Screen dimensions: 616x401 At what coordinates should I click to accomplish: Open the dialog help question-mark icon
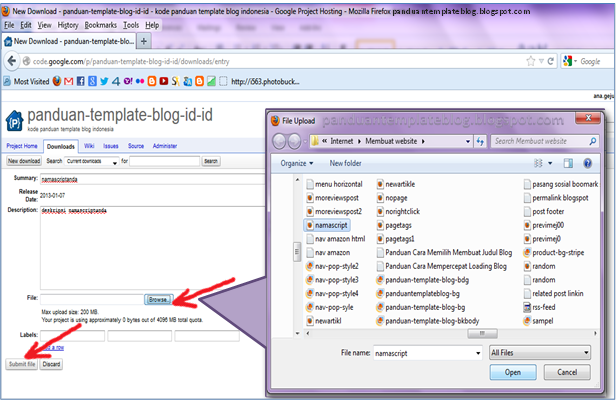pos(587,163)
